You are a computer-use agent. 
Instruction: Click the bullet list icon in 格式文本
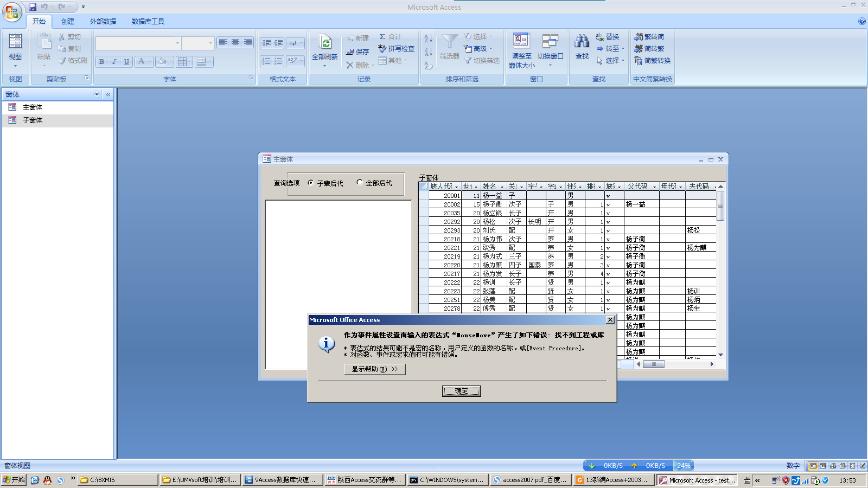(x=278, y=61)
